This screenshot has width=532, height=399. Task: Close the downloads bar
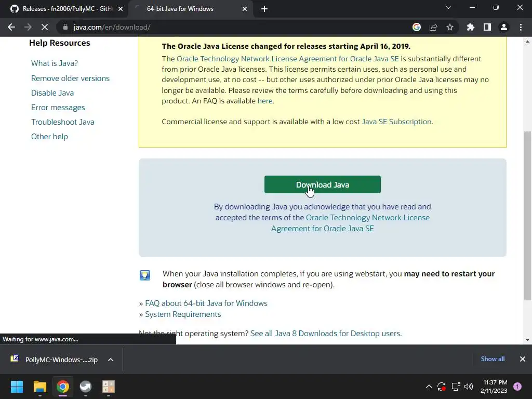523,358
